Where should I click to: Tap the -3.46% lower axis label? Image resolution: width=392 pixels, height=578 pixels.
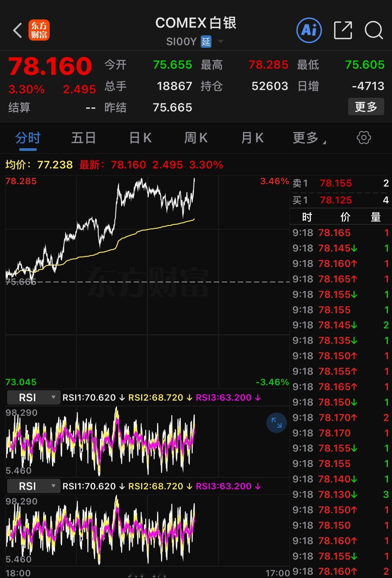pyautogui.click(x=272, y=382)
